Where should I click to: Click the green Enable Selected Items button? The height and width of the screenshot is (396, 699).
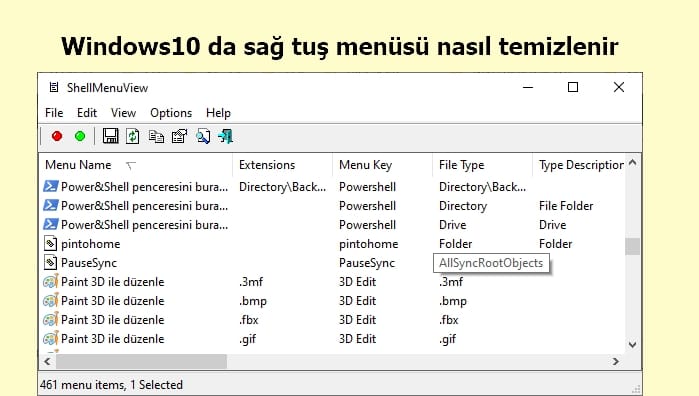coord(80,136)
